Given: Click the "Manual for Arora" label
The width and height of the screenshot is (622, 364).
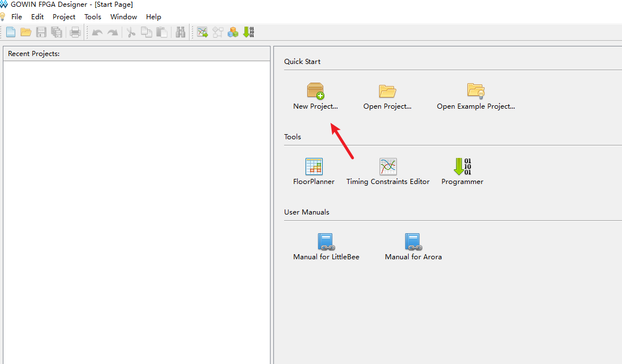Looking at the screenshot, I should [413, 257].
